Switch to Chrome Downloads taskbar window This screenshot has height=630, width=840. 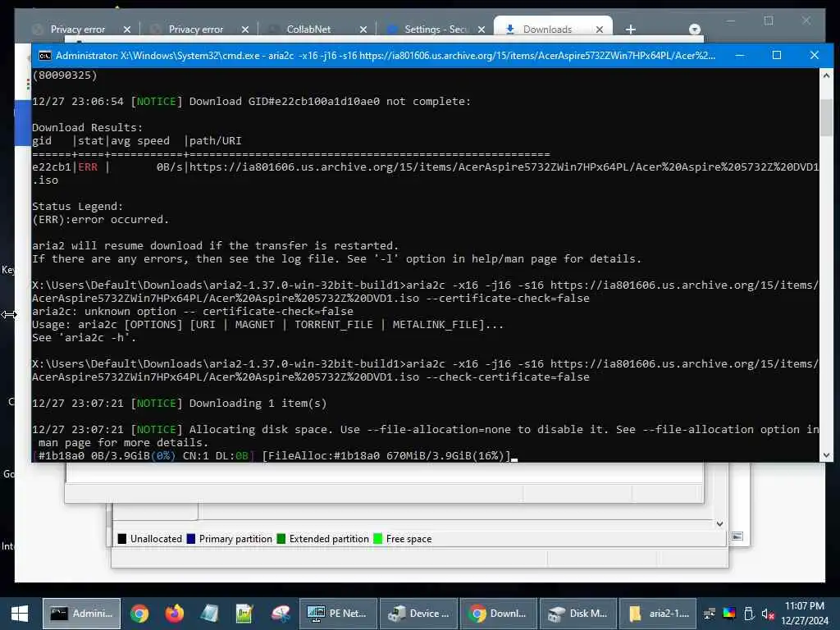coord(499,614)
